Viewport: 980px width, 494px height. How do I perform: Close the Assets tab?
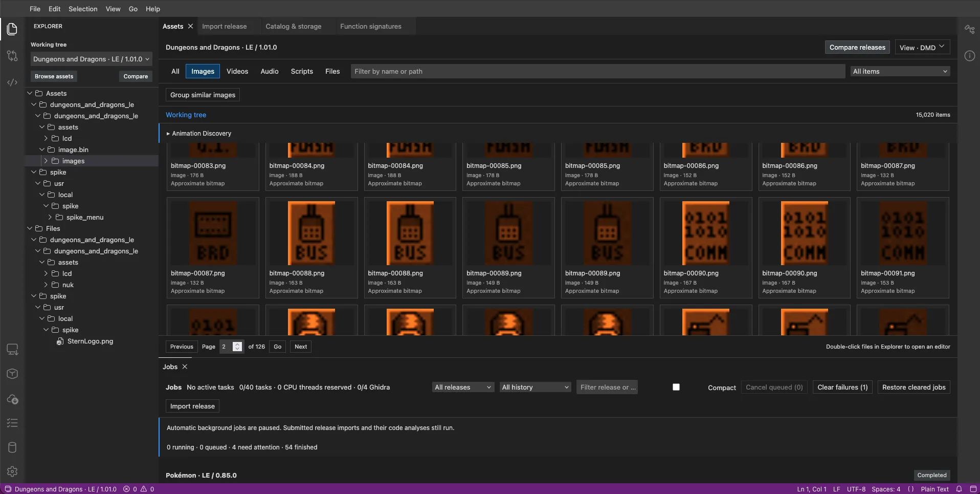coord(190,26)
